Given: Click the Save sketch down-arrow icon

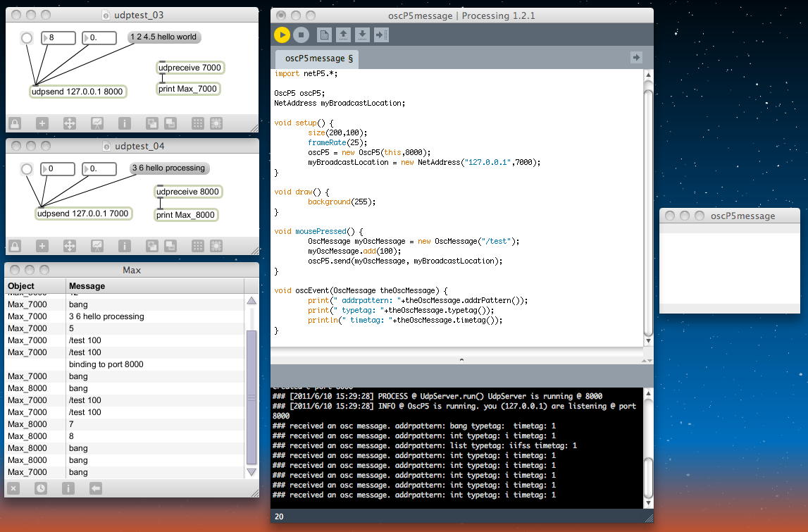Looking at the screenshot, I should pos(362,35).
